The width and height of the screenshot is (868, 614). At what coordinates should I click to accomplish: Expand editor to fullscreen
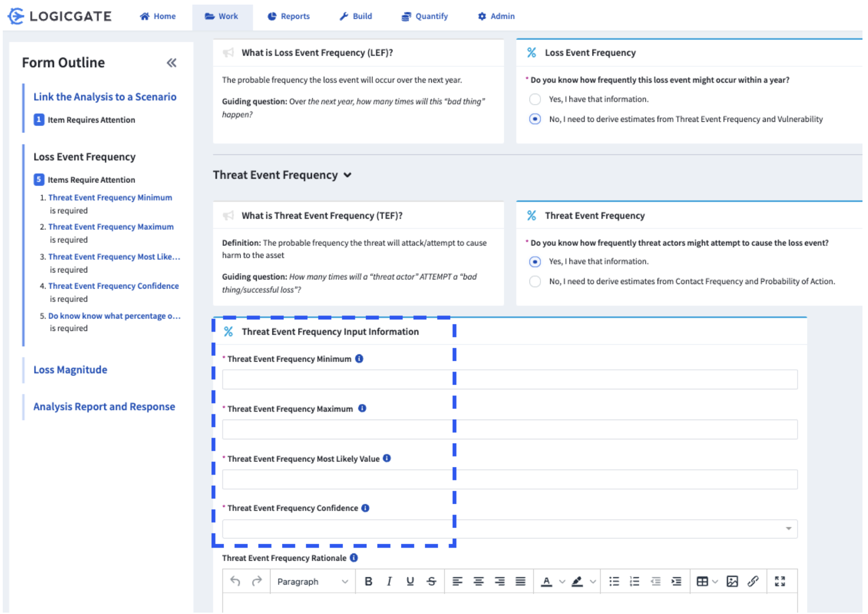click(780, 581)
